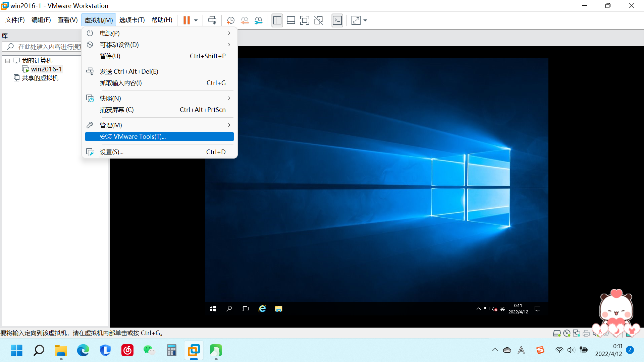Screen dimensions: 644x362
Task: Expand the 电源(P) submenu
Action: [159, 33]
